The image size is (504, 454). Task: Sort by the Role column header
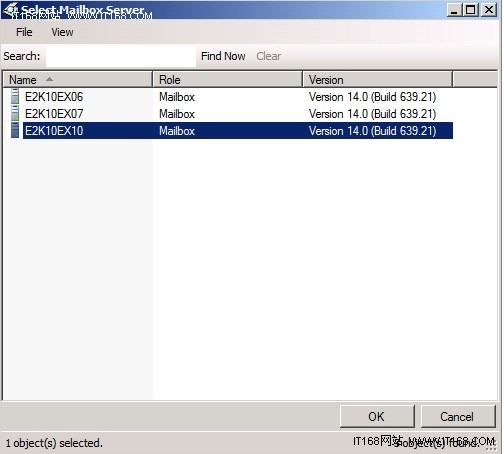coord(228,80)
